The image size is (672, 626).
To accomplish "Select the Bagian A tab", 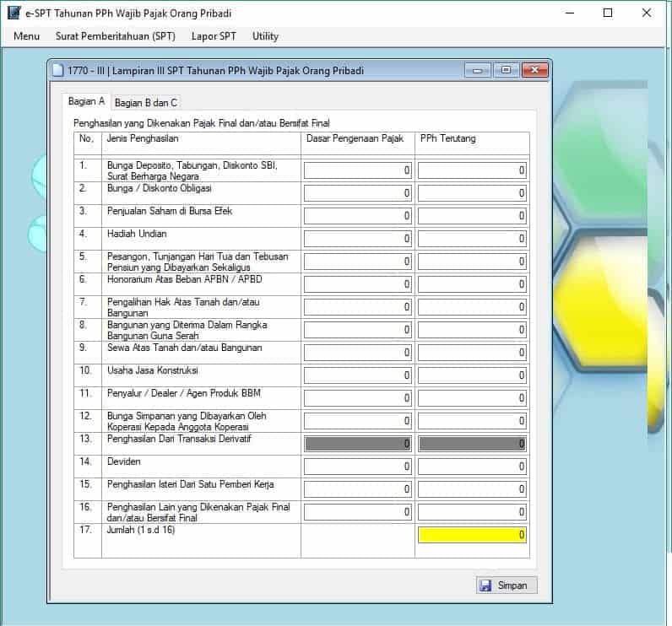I will [x=86, y=102].
